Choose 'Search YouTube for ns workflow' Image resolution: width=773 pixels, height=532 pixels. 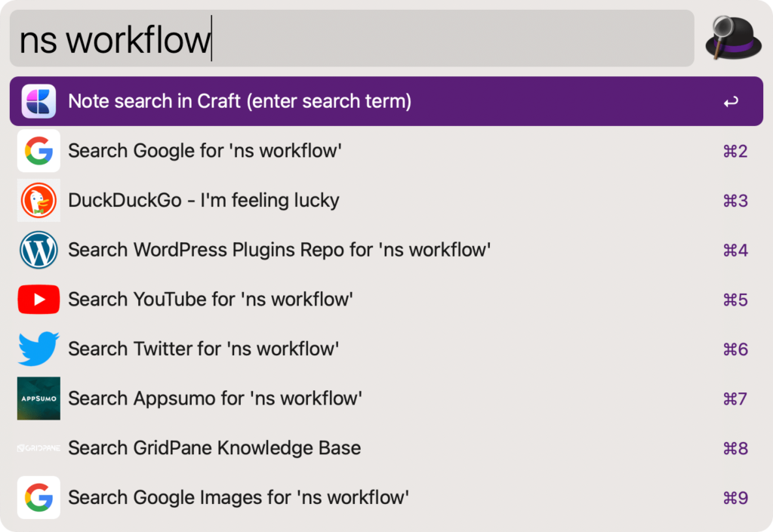point(386,300)
